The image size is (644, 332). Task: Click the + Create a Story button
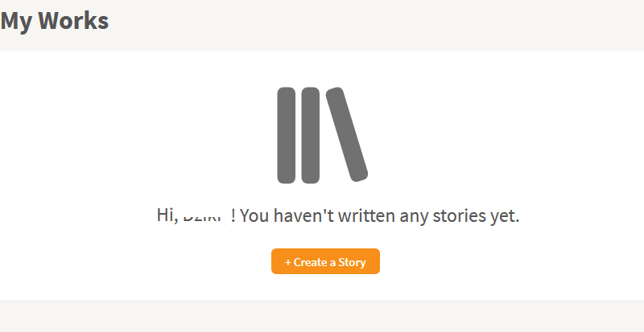(x=325, y=261)
